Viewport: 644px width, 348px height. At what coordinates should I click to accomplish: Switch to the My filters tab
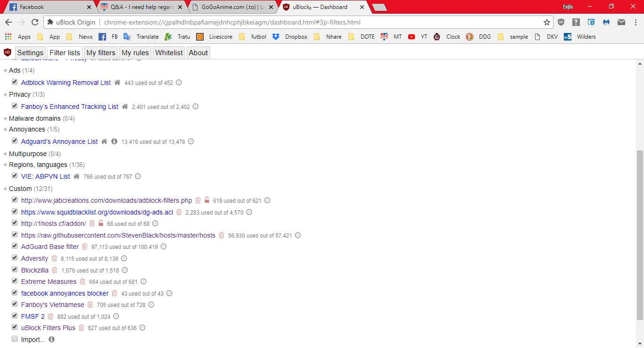click(101, 53)
